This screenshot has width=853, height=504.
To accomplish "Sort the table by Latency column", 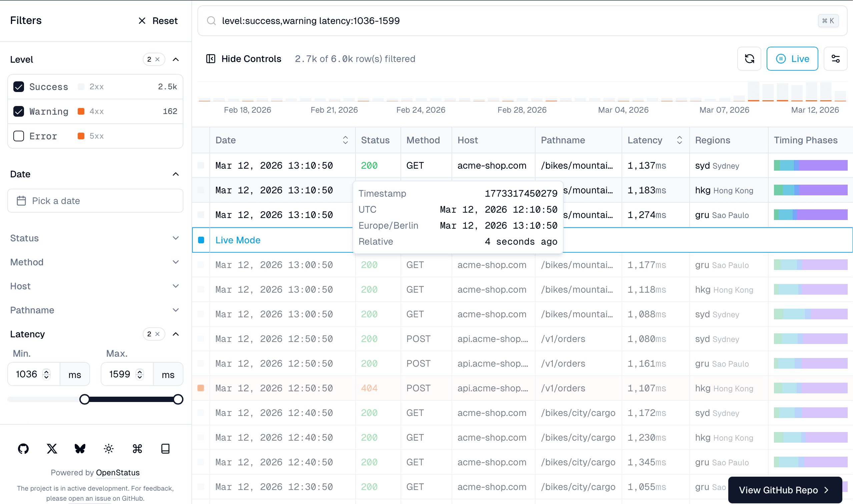I will (x=679, y=140).
